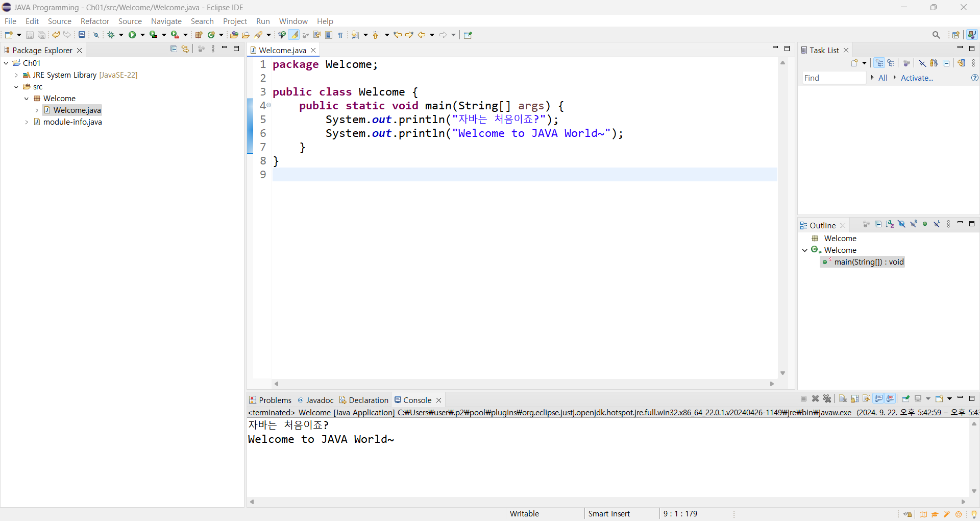Open the Run button dropdown arrow

(x=142, y=35)
